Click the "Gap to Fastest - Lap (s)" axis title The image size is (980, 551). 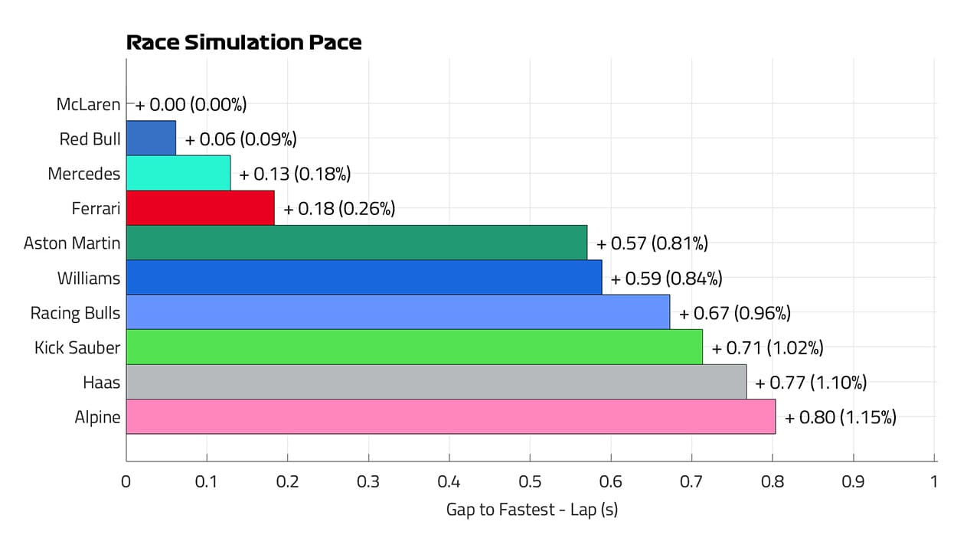531,509
